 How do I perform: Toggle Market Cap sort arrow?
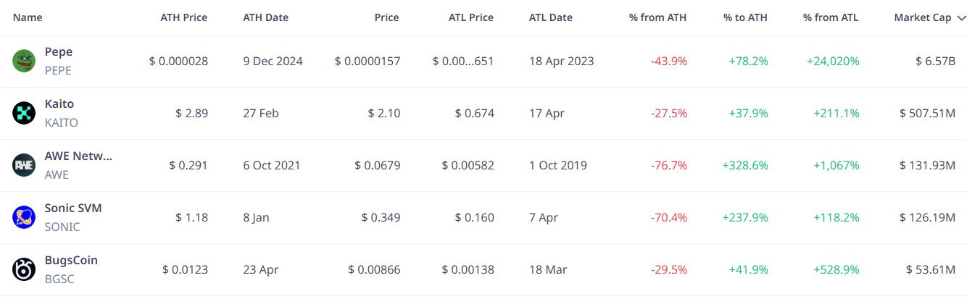(962, 18)
